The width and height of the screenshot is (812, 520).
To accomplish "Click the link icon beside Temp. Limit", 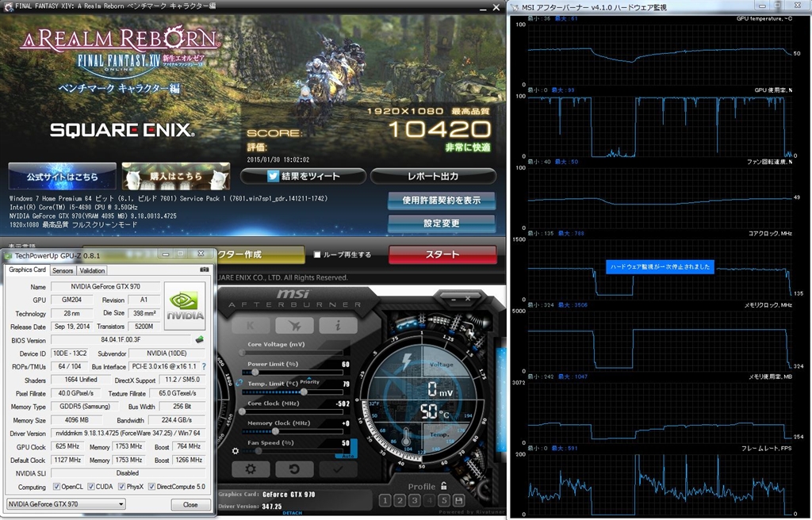I will pyautogui.click(x=239, y=384).
